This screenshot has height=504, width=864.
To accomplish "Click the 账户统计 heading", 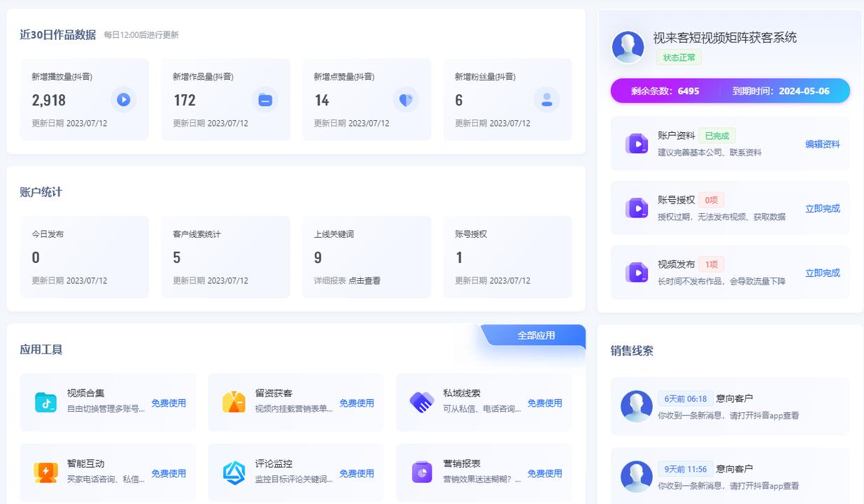I will point(41,192).
